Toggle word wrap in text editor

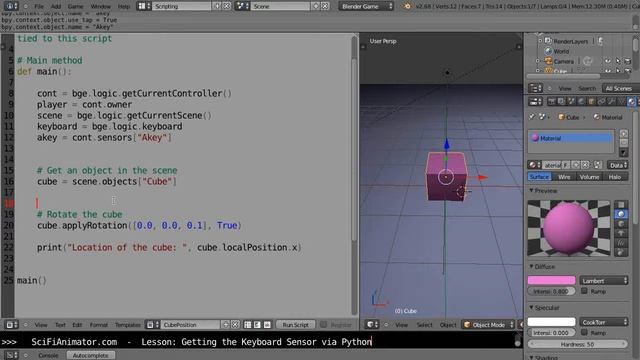coord(257,325)
